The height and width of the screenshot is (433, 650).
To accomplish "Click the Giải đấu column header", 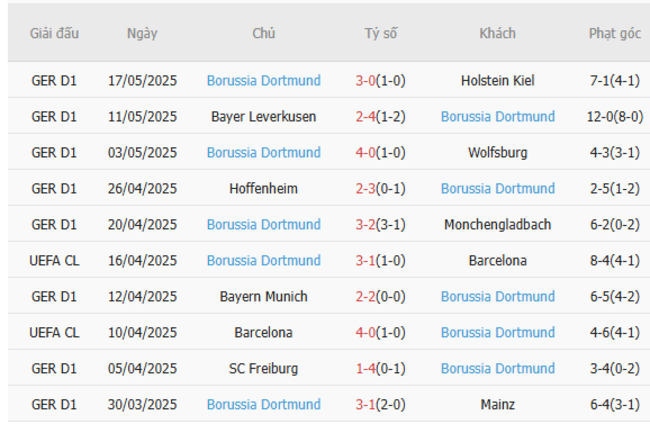I will pyautogui.click(x=54, y=33).
